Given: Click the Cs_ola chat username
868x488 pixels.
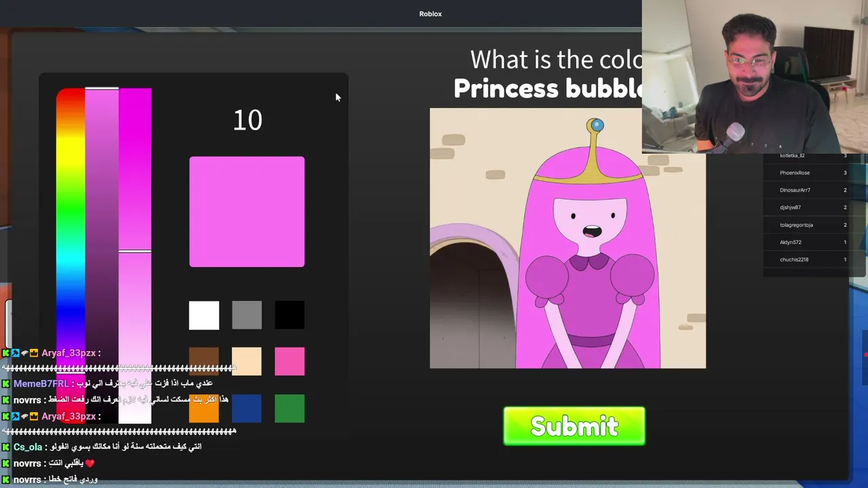Looking at the screenshot, I should coord(29,447).
